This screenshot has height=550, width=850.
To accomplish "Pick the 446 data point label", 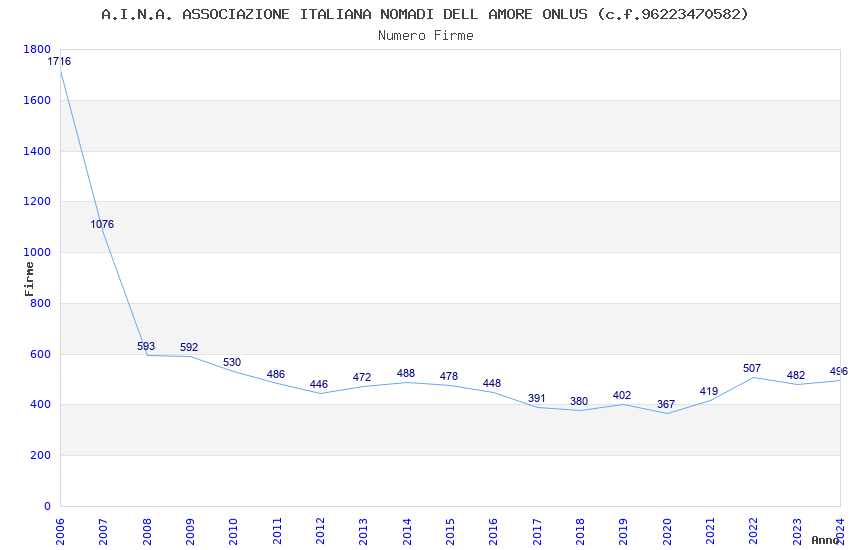I will [x=319, y=385].
